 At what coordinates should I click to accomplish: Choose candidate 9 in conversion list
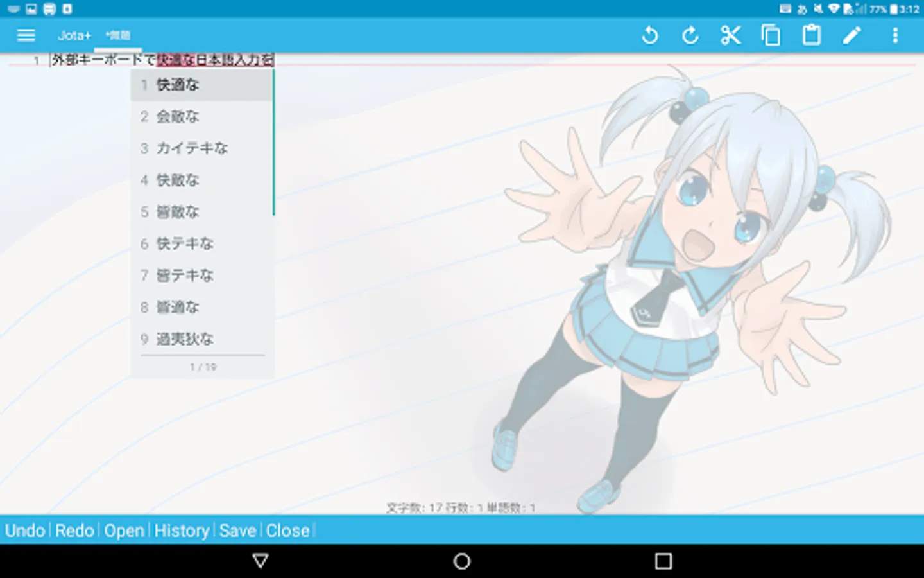[x=202, y=339]
